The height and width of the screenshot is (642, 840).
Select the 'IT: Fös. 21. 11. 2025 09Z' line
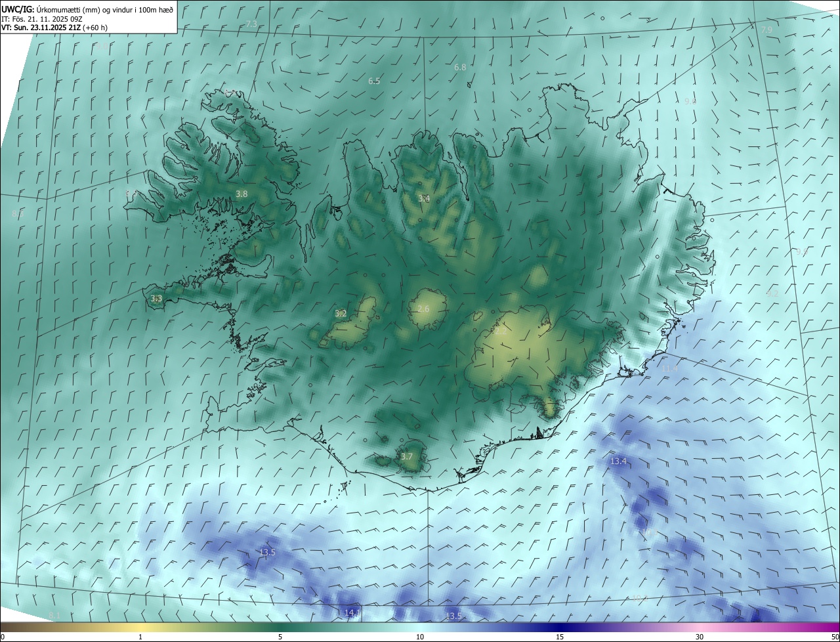pyautogui.click(x=42, y=19)
